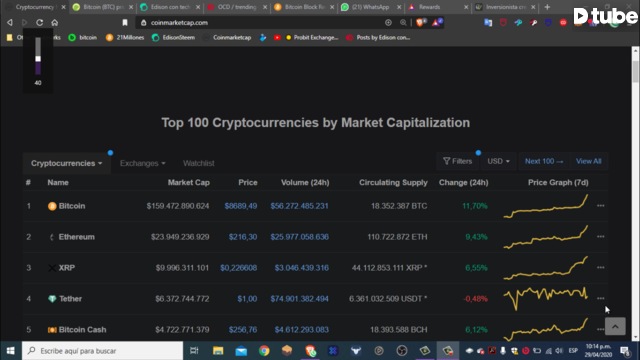The width and height of the screenshot is (640, 360).
Task: Open more options for the XRP row
Action: point(600,268)
